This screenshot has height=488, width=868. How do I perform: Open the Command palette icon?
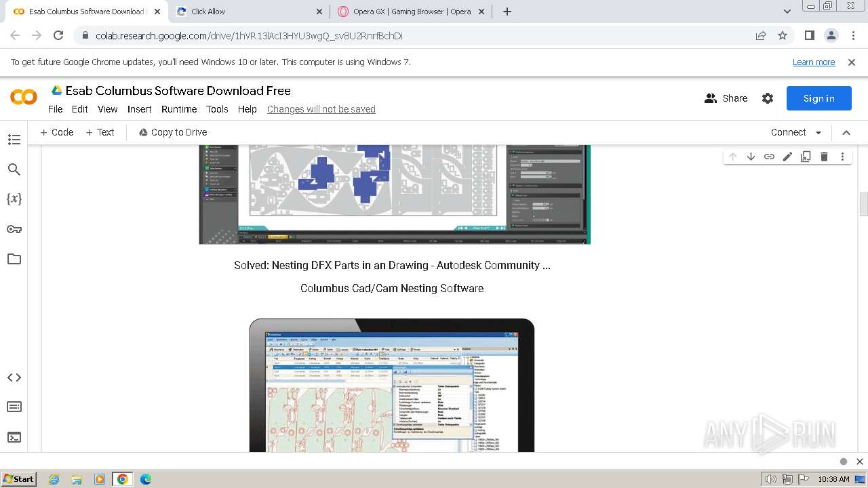pos(14,407)
